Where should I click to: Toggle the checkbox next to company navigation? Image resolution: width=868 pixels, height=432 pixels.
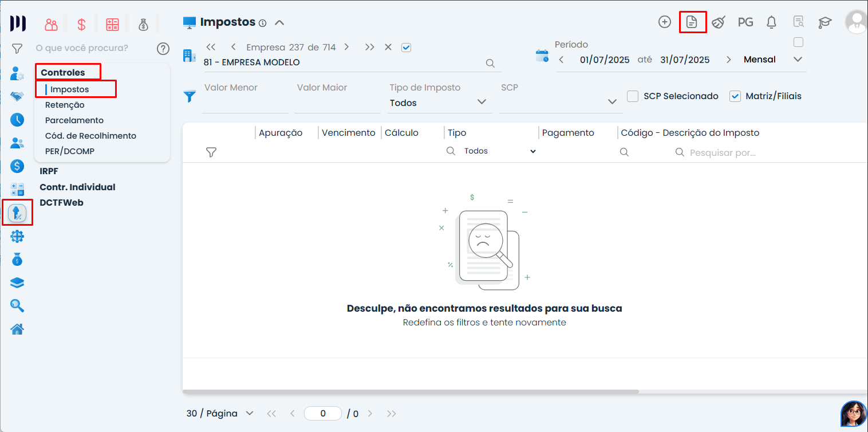click(x=407, y=48)
